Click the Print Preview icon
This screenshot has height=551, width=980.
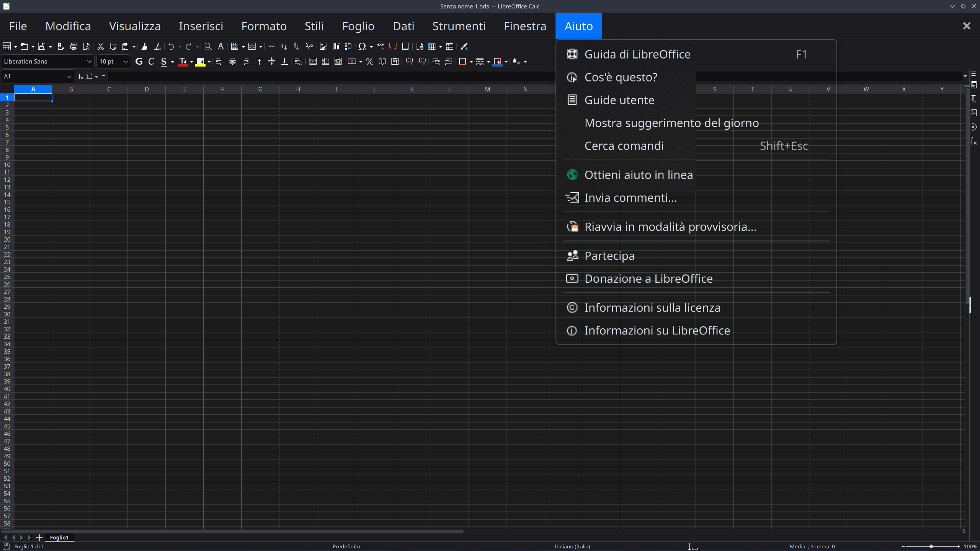(86, 46)
